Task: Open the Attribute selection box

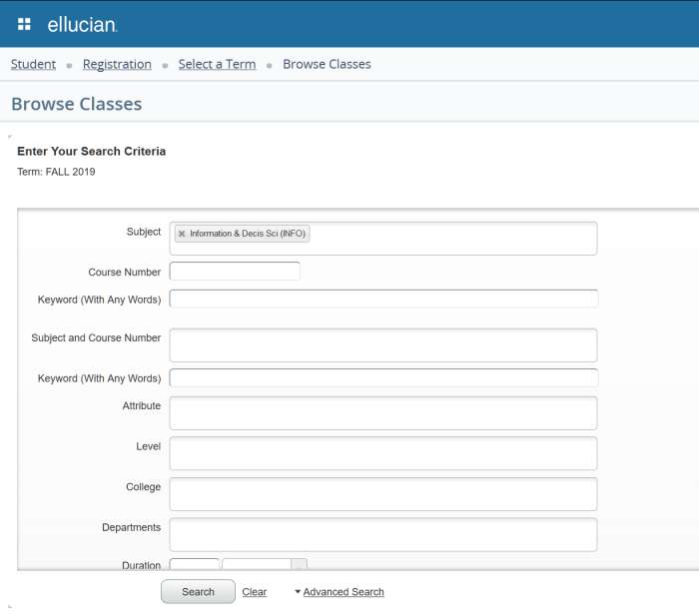Action: click(383, 413)
